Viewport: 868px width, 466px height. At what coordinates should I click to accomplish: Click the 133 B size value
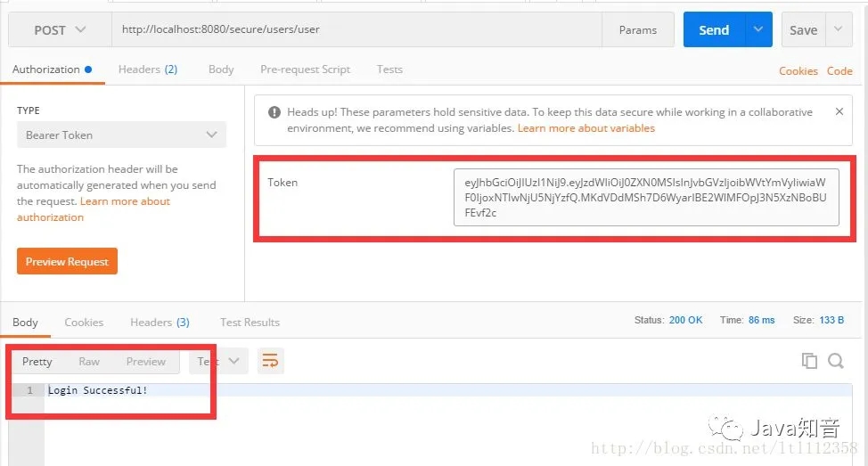pos(831,320)
